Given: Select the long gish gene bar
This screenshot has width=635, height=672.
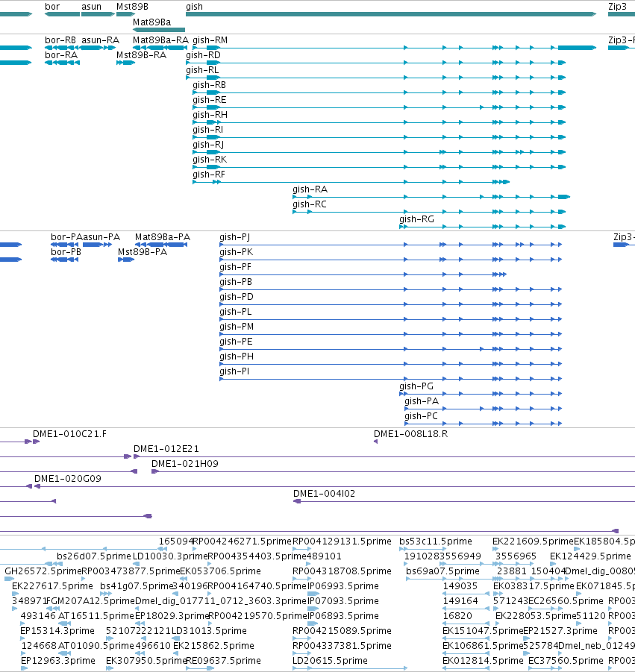Looking at the screenshot, I should pos(390,14).
